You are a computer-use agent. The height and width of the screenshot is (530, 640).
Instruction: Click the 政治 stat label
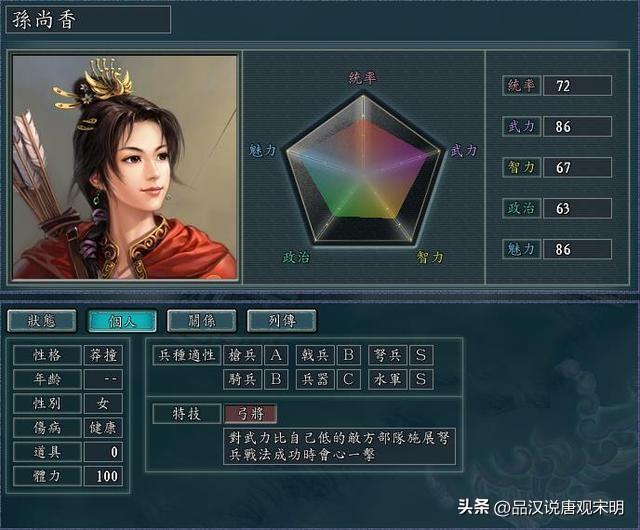(x=522, y=208)
